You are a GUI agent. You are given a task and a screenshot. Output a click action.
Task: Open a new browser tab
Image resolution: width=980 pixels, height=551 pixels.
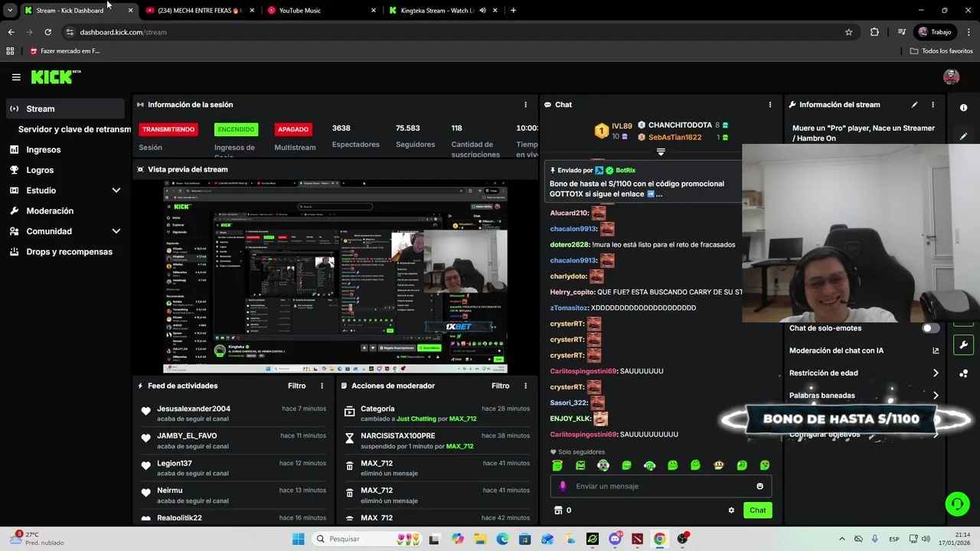point(513,11)
